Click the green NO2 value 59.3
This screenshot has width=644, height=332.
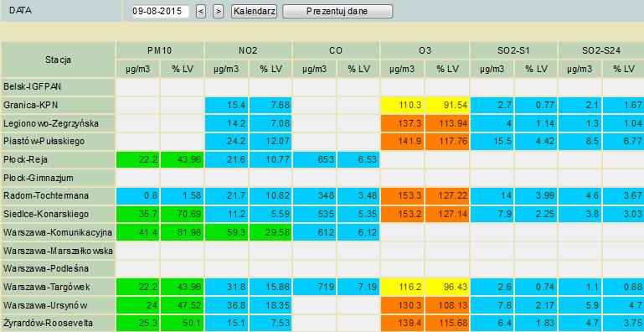226,232
